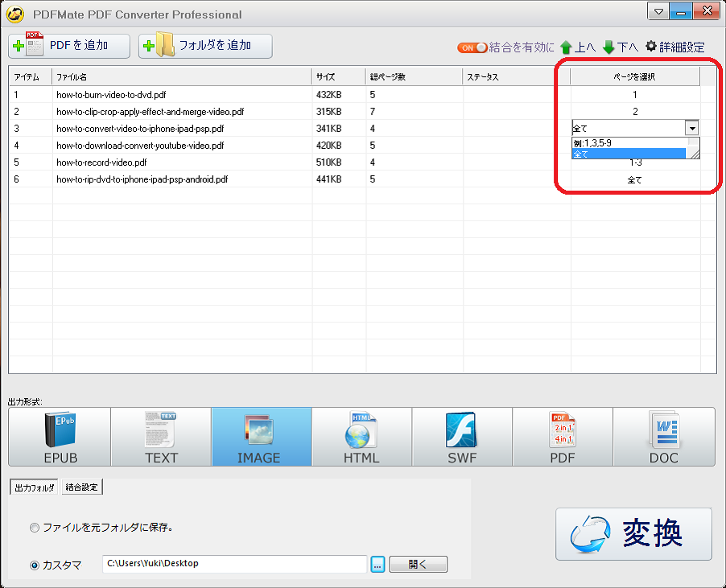Select file how-to-convert-video-to-iphone-ipad-psp.pdf
The image size is (726, 588).
pyautogui.click(x=140, y=129)
